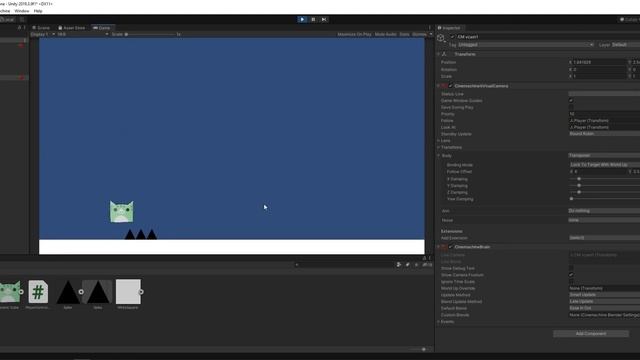640x360 pixels.
Task: Open the Display 1 dropdown
Action: pyautogui.click(x=42, y=34)
